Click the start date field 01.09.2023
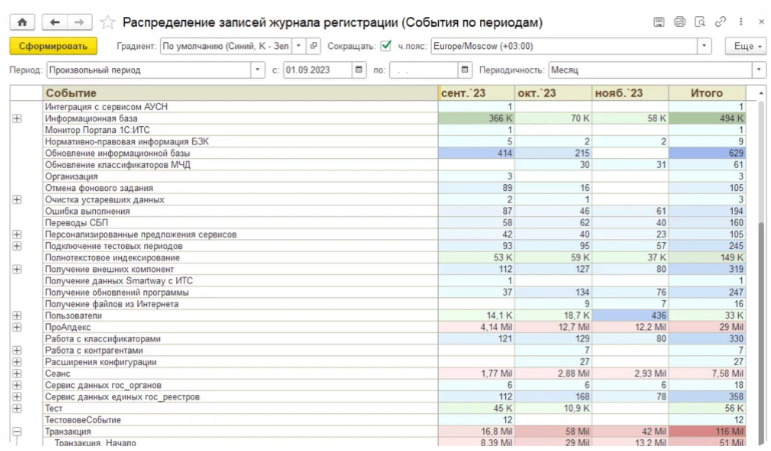 point(318,70)
